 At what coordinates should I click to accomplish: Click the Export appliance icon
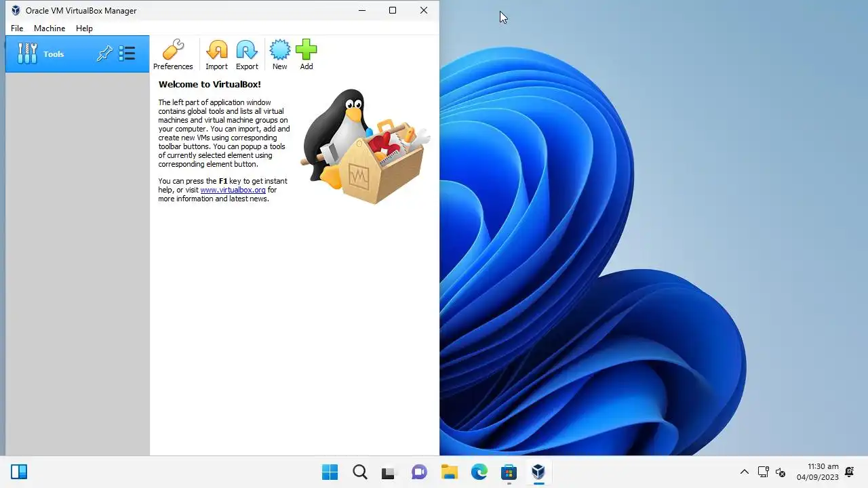coord(247,54)
